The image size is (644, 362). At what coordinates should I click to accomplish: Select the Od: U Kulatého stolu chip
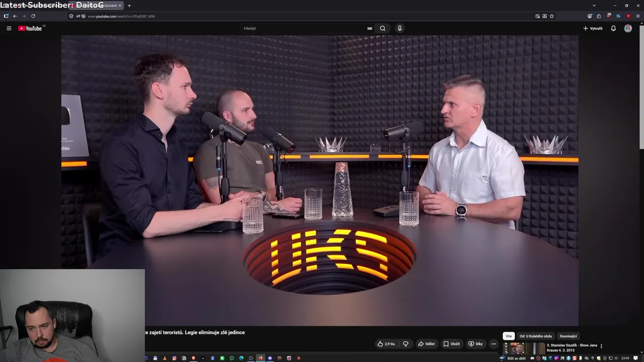pyautogui.click(x=536, y=336)
